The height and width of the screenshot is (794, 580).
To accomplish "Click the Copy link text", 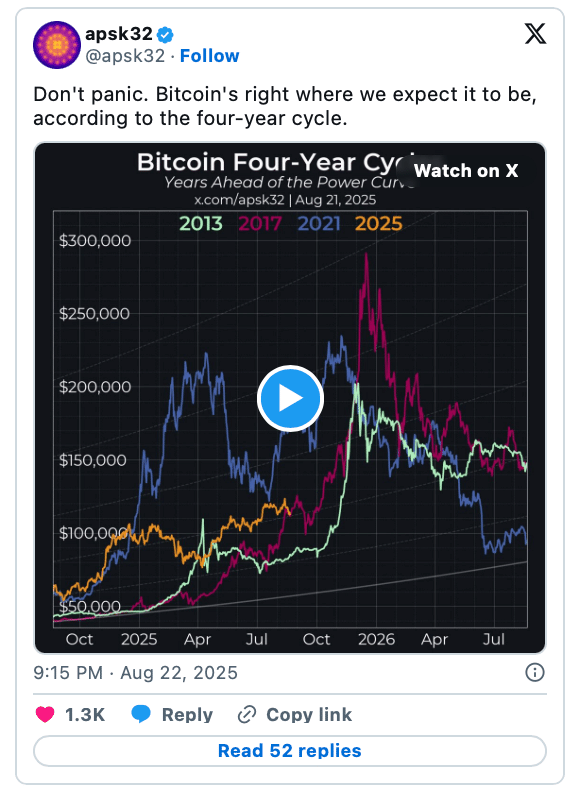I will click(x=309, y=714).
